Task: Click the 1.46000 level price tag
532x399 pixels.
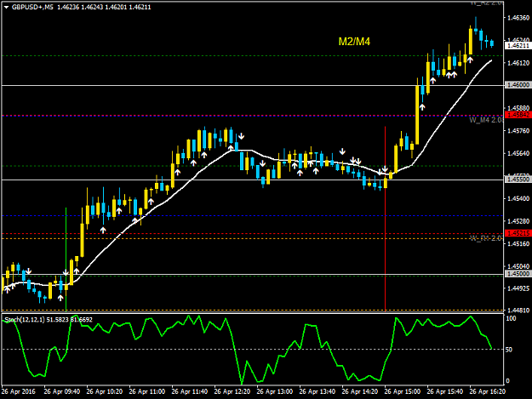Action: click(518, 85)
